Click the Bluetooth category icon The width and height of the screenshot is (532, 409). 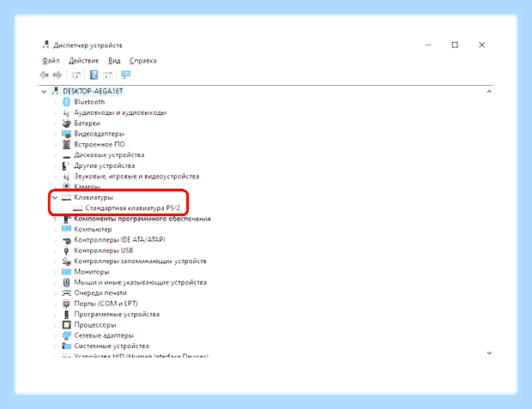[67, 102]
